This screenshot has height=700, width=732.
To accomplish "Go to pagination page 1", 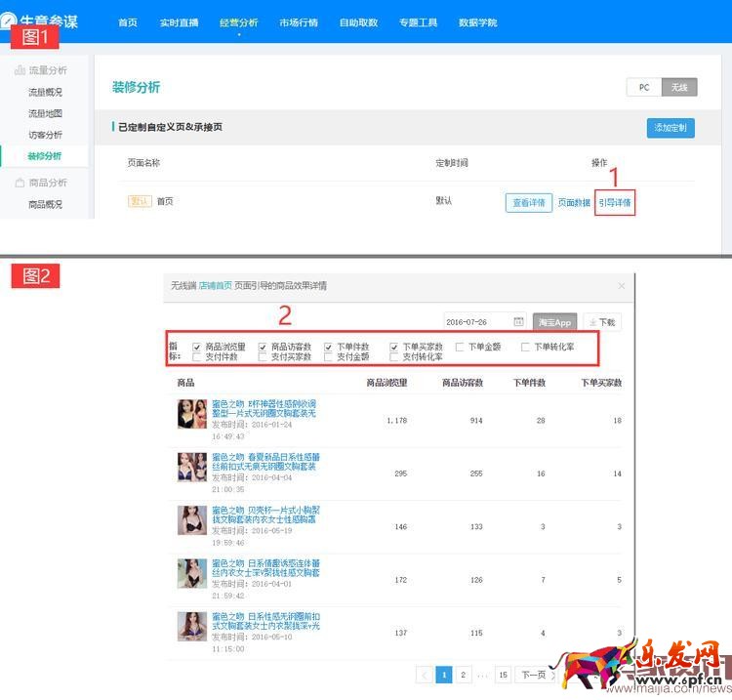I will click(444, 675).
